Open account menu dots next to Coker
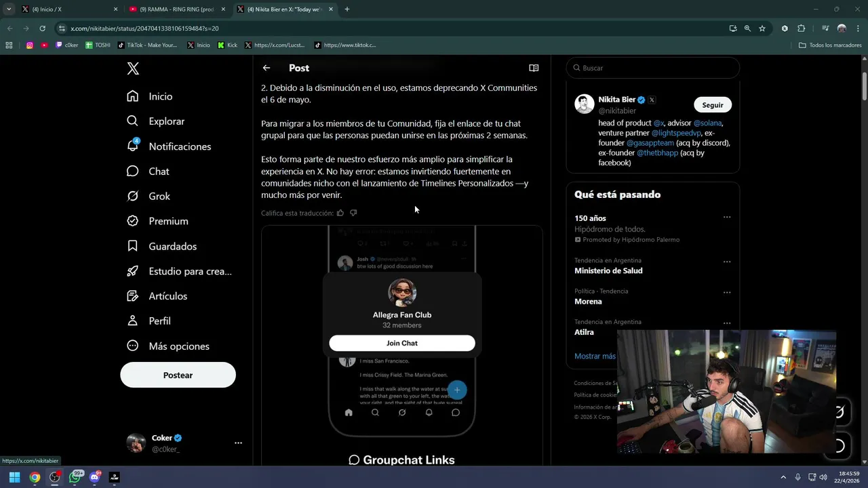 (x=238, y=443)
